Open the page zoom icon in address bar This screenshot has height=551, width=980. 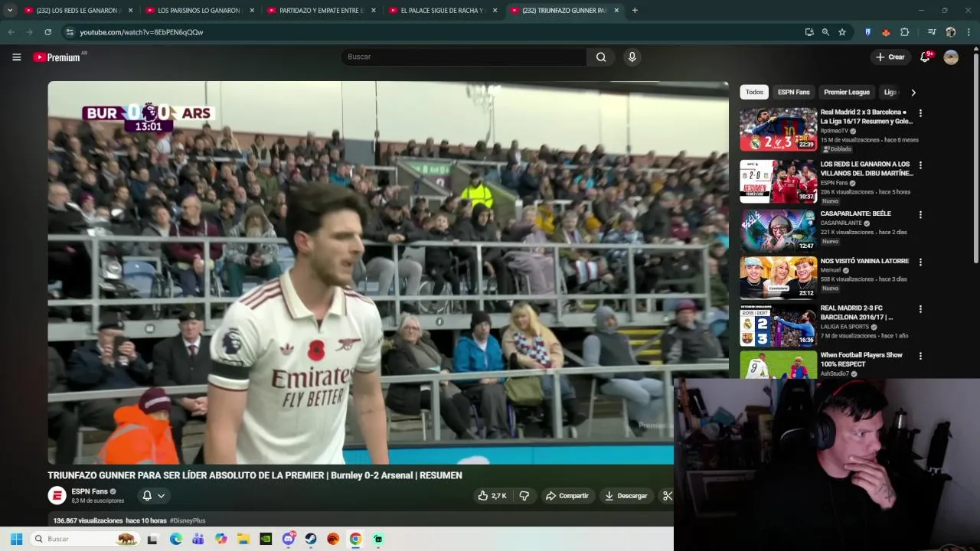coord(825,32)
